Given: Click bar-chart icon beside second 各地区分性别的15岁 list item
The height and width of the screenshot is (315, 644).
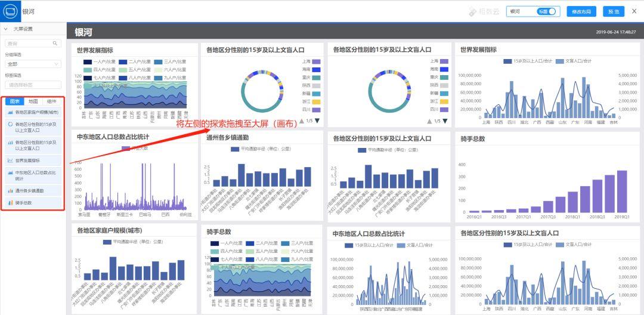Looking at the screenshot, I should tap(10, 142).
